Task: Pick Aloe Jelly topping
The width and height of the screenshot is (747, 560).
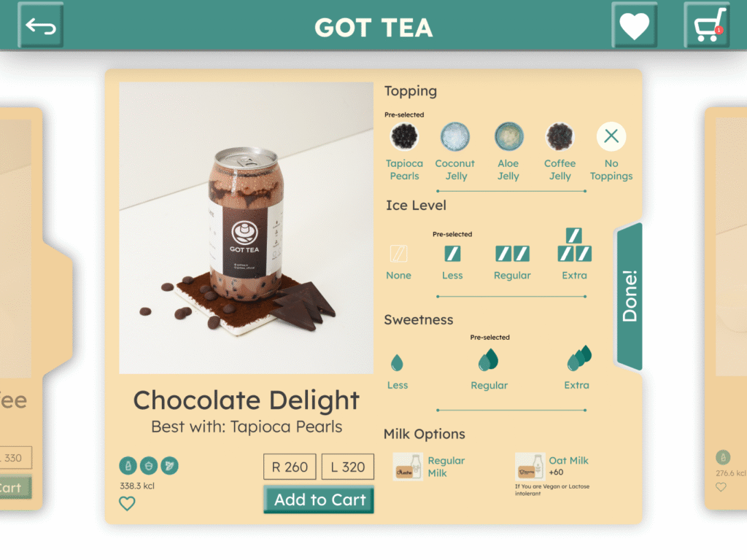Action: [x=508, y=152]
